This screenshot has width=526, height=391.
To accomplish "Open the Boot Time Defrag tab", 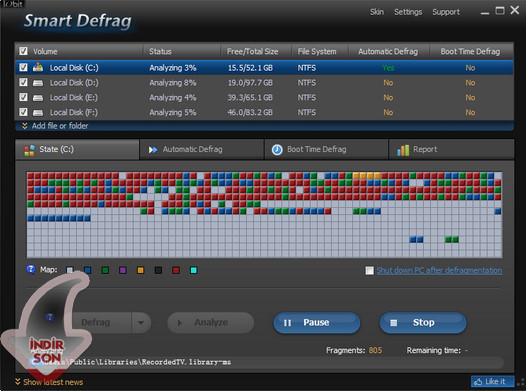I will coord(326,150).
